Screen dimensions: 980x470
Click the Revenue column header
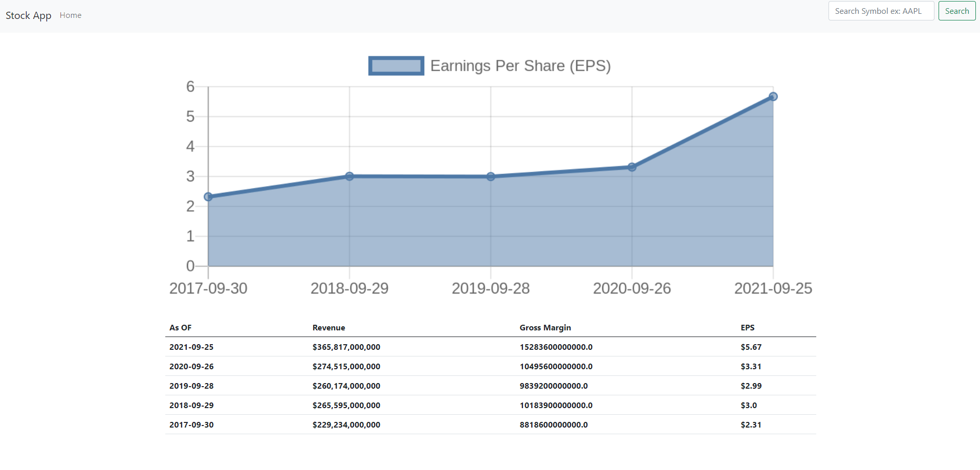[329, 328]
